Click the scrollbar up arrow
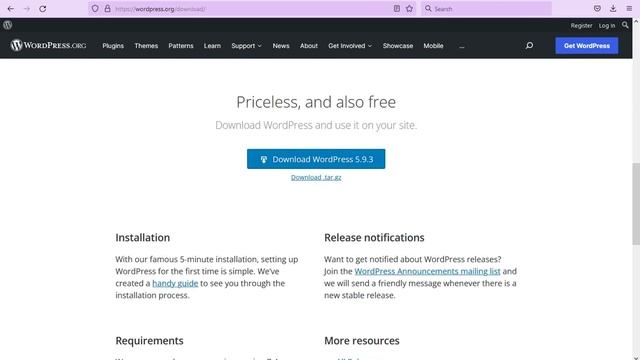Screen dimensions: 640x360 click(636, 21)
